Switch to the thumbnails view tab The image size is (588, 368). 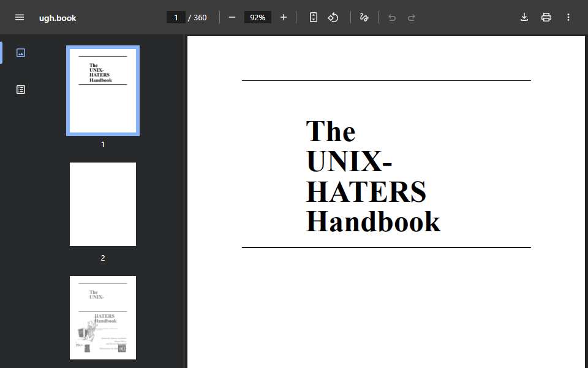(x=21, y=53)
